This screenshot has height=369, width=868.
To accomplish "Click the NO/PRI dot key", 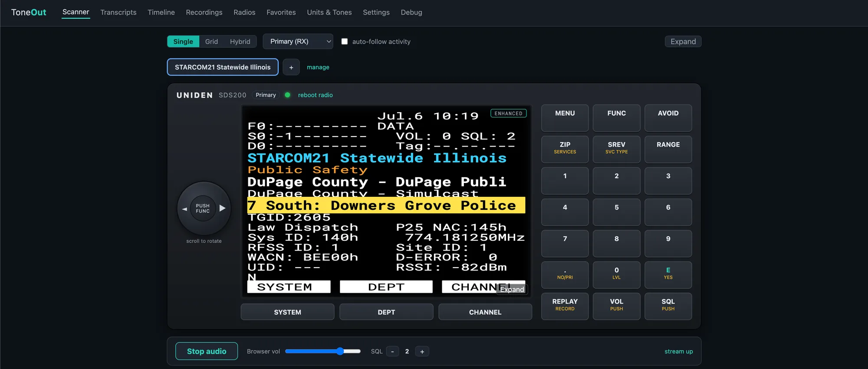I will coord(565,275).
